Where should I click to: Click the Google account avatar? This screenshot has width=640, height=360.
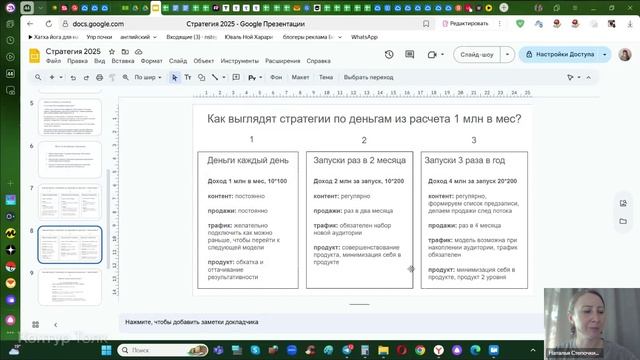pos(624,54)
